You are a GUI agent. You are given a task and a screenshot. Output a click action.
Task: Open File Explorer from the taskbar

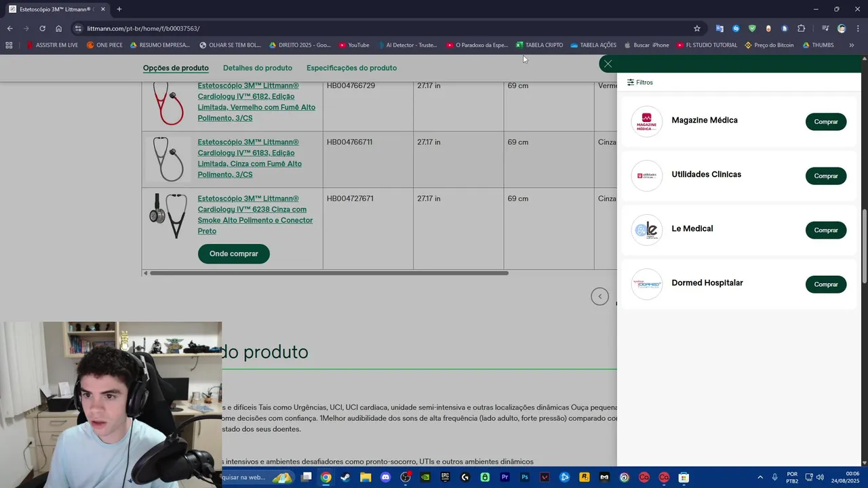[x=366, y=477]
